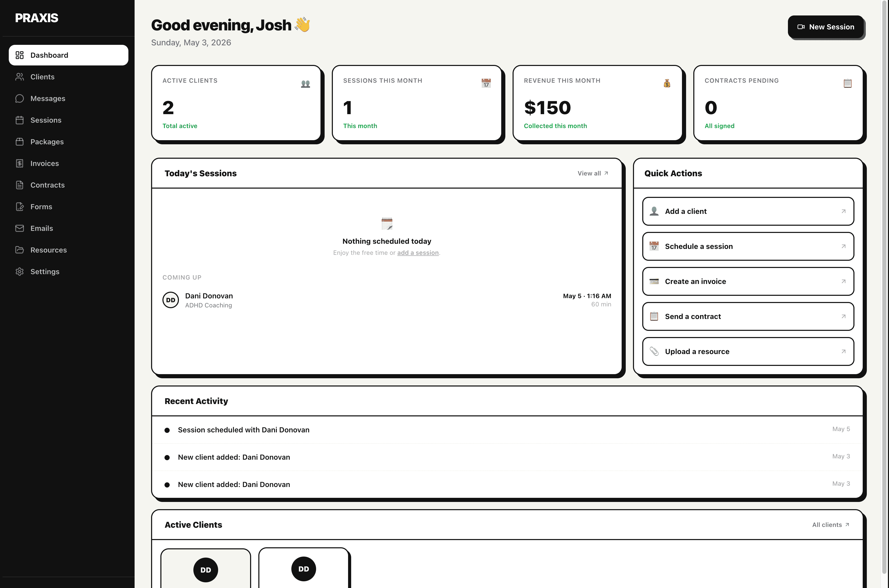889x588 pixels.
Task: Click the Packages box icon in the sidebar
Action: click(x=20, y=142)
